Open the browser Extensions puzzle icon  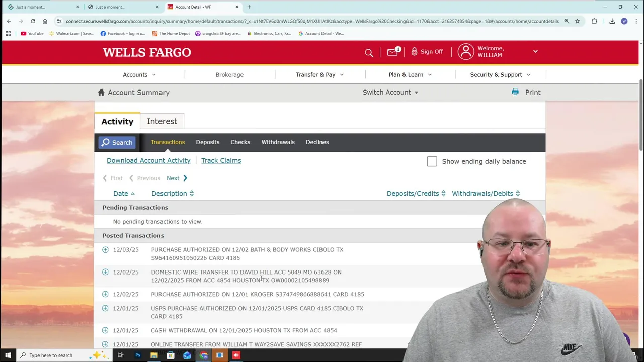pyautogui.click(x=594, y=21)
